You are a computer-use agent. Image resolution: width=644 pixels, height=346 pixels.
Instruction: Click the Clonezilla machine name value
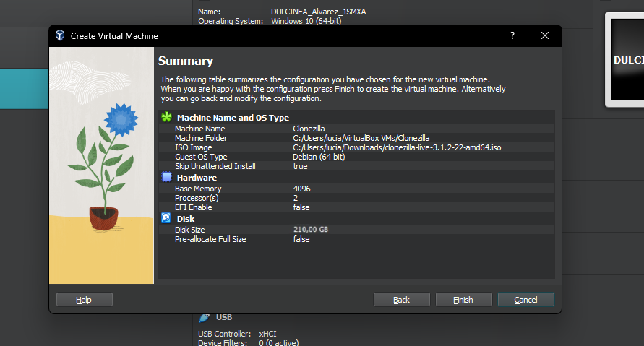309,129
